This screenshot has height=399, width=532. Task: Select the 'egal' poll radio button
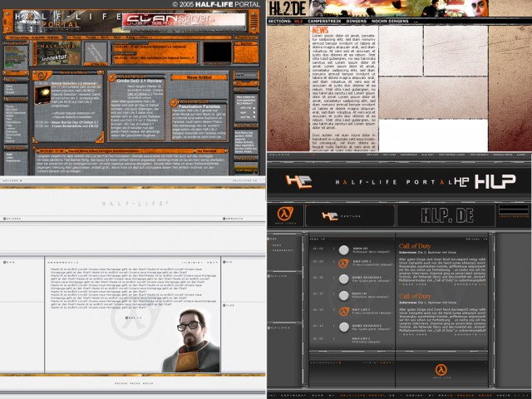(254, 112)
